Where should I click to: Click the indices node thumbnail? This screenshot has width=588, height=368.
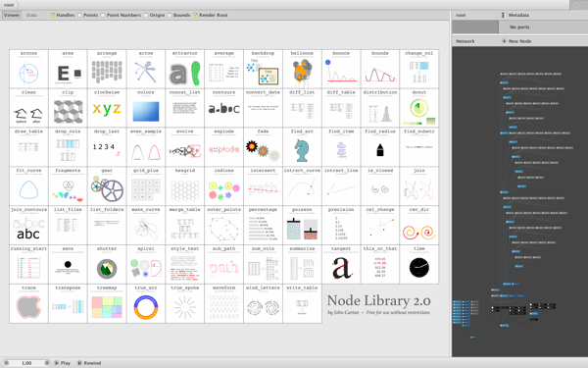click(223, 186)
